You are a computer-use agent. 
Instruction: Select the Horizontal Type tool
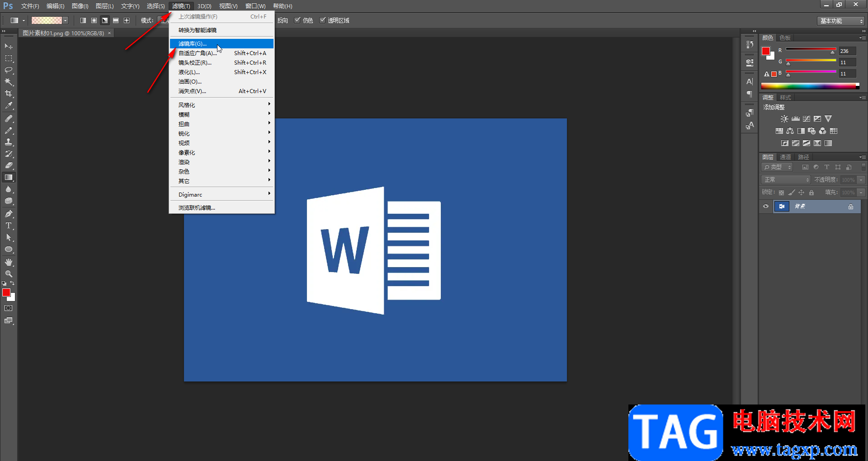point(9,226)
